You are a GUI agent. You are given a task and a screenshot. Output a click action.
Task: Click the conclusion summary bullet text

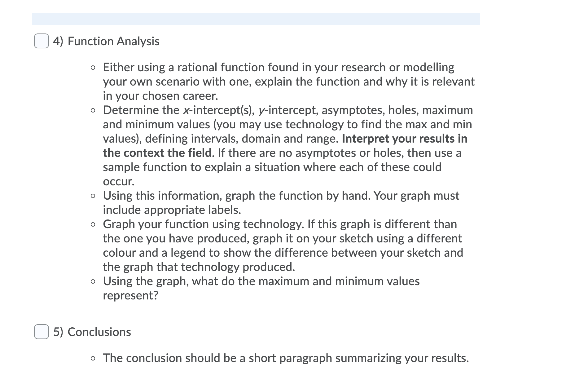(x=285, y=358)
